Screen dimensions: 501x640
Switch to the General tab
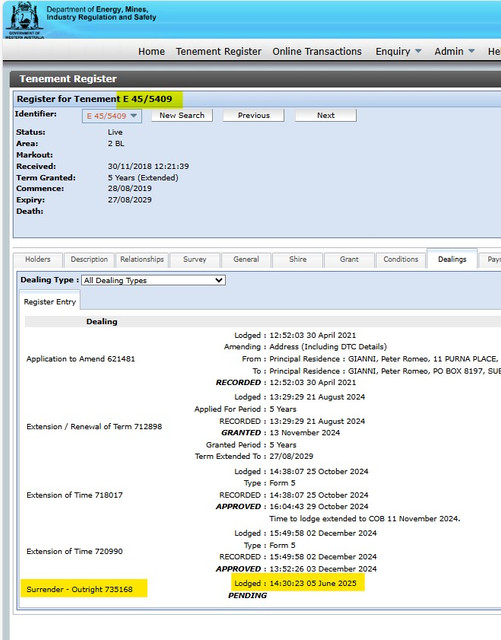coord(246,260)
